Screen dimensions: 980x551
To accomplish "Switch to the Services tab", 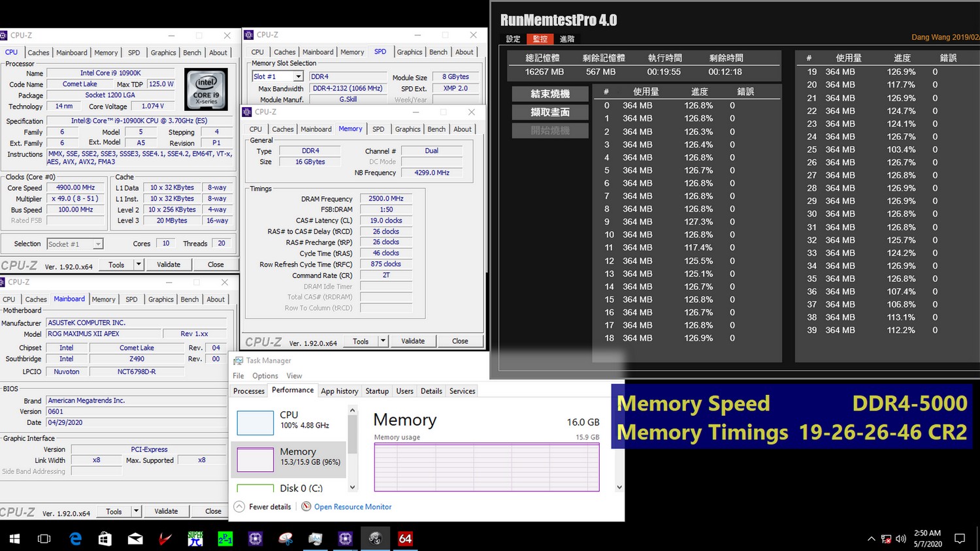I will [463, 391].
